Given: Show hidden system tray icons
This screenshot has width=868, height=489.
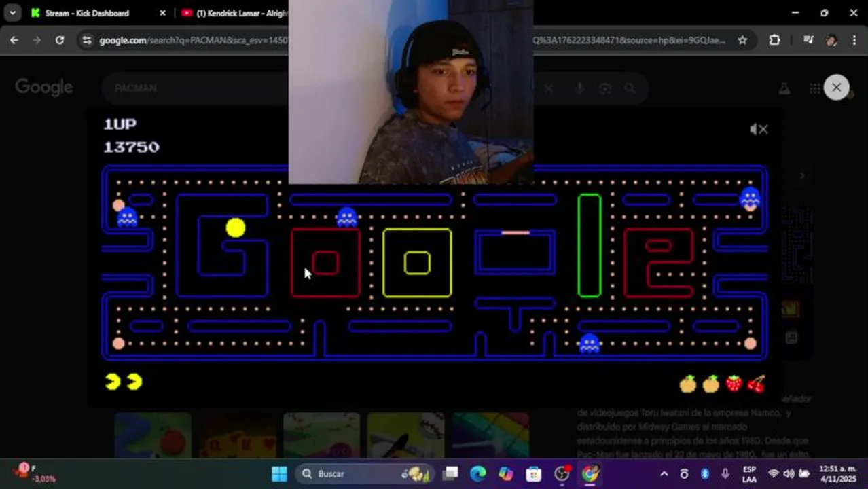Looking at the screenshot, I should pyautogui.click(x=664, y=474).
